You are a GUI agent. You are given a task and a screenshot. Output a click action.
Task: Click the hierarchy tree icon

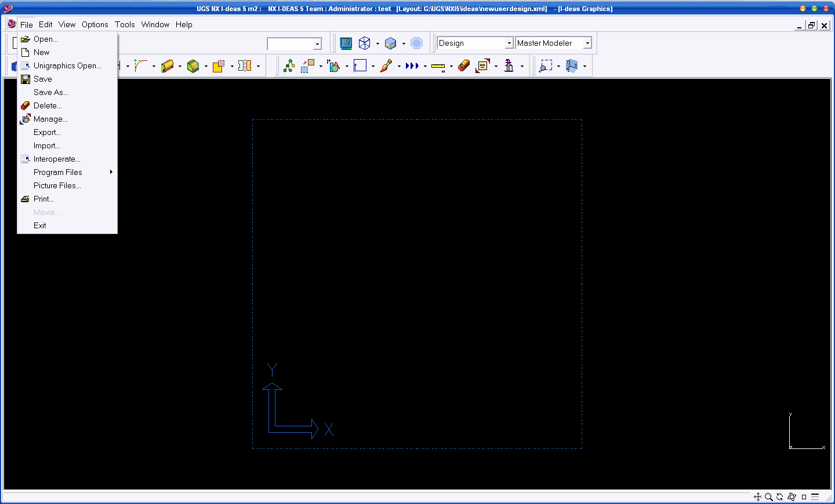(x=289, y=66)
